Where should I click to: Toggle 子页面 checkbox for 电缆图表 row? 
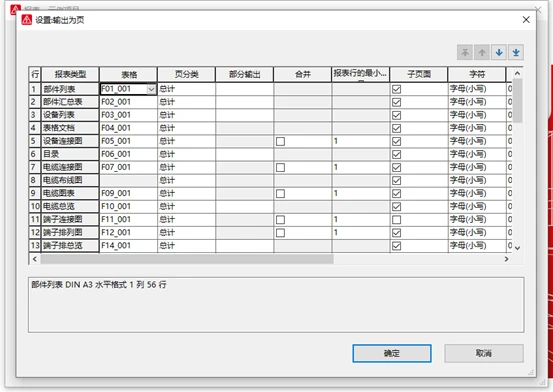point(396,194)
